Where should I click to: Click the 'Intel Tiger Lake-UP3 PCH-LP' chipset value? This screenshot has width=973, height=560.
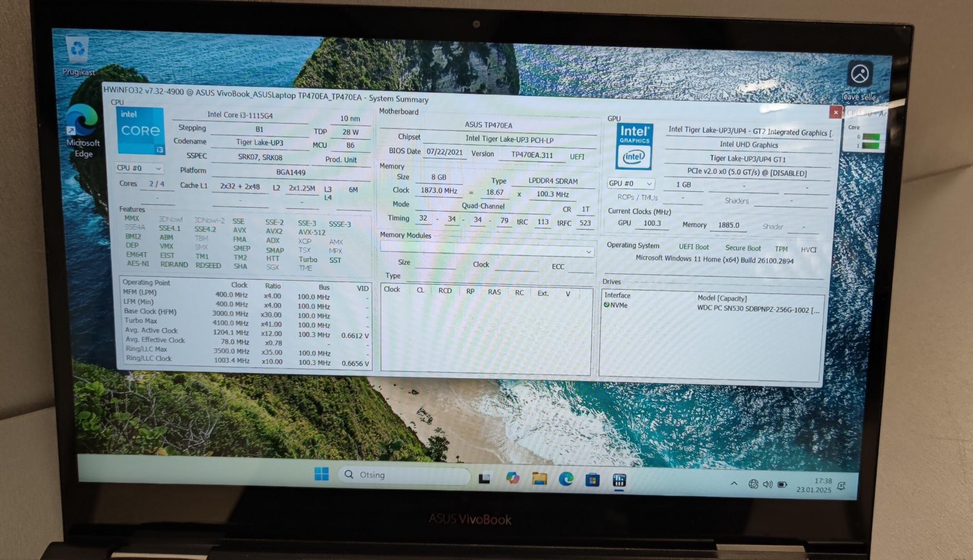(x=509, y=140)
